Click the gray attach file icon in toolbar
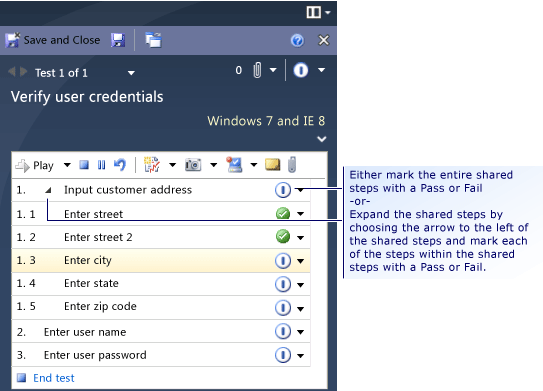This screenshot has width=543, height=391. coord(292,165)
